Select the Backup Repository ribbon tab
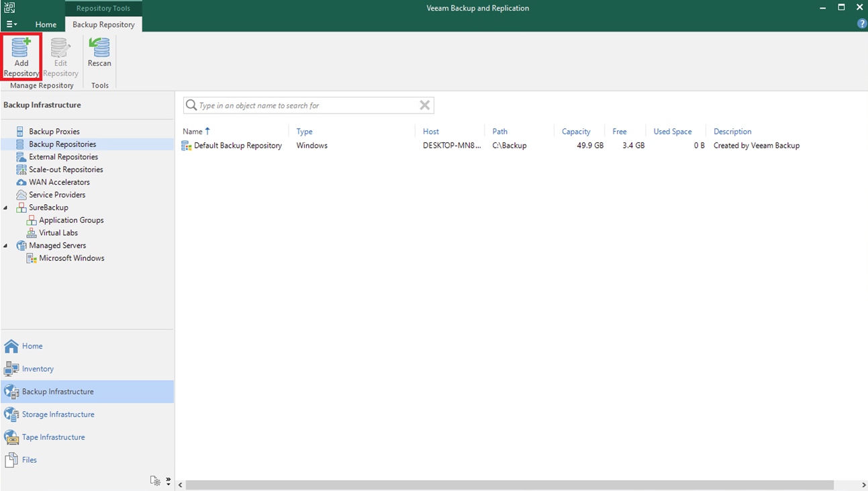868x491 pixels. point(103,24)
